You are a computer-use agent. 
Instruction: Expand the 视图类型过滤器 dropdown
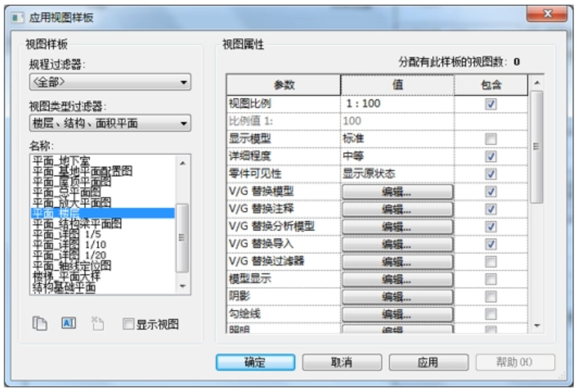click(109, 124)
